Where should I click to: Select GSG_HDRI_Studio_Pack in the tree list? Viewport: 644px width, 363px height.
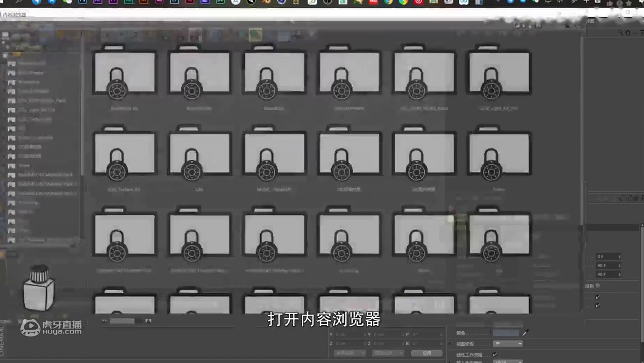point(42,100)
